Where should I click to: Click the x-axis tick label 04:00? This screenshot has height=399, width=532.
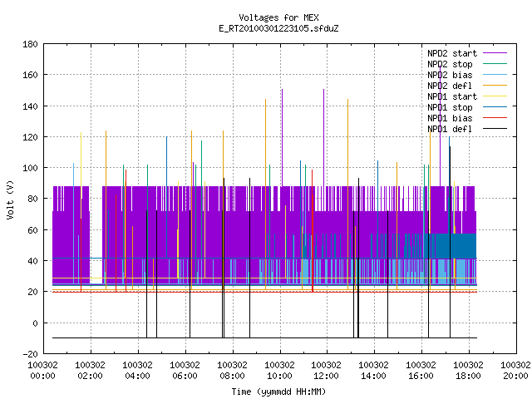(137, 376)
